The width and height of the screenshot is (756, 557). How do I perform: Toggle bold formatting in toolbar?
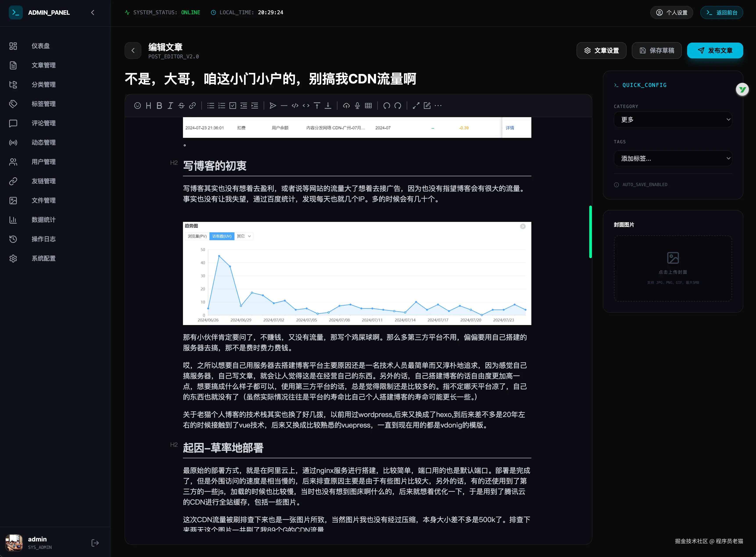[159, 106]
